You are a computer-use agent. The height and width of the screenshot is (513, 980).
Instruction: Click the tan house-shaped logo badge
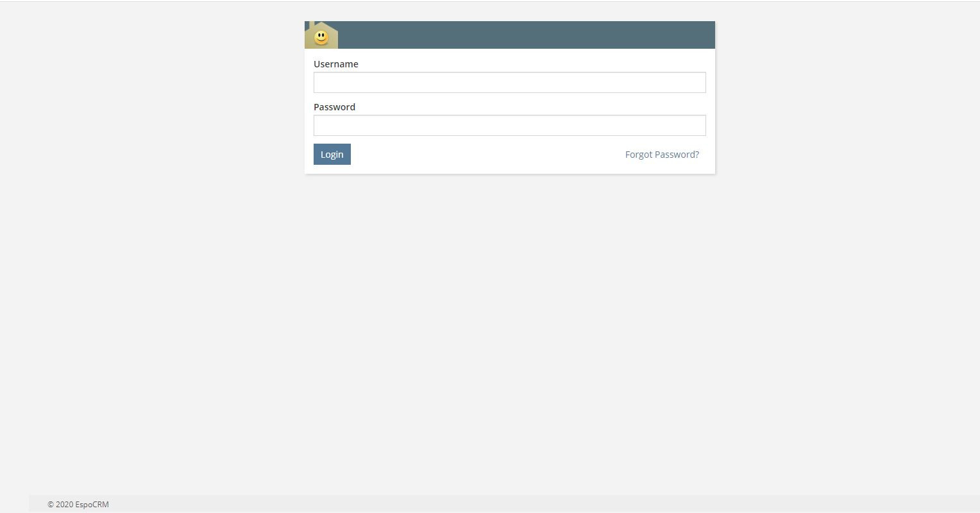click(x=321, y=35)
